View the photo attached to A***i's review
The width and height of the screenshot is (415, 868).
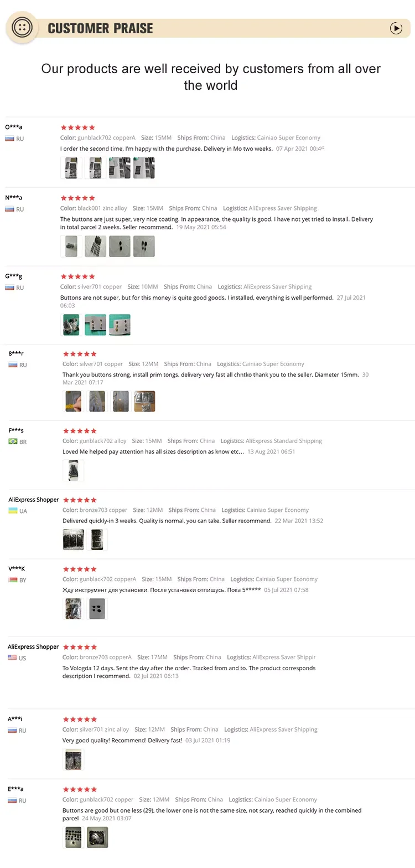click(x=73, y=759)
